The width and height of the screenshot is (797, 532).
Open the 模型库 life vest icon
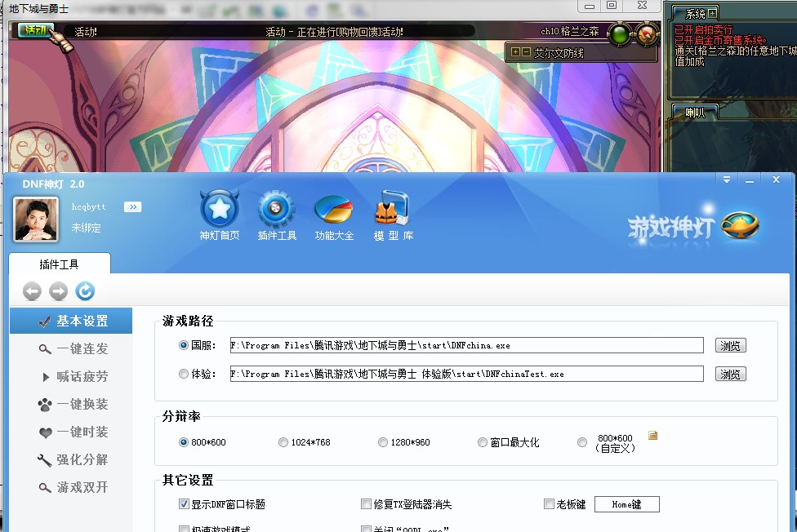tap(392, 208)
